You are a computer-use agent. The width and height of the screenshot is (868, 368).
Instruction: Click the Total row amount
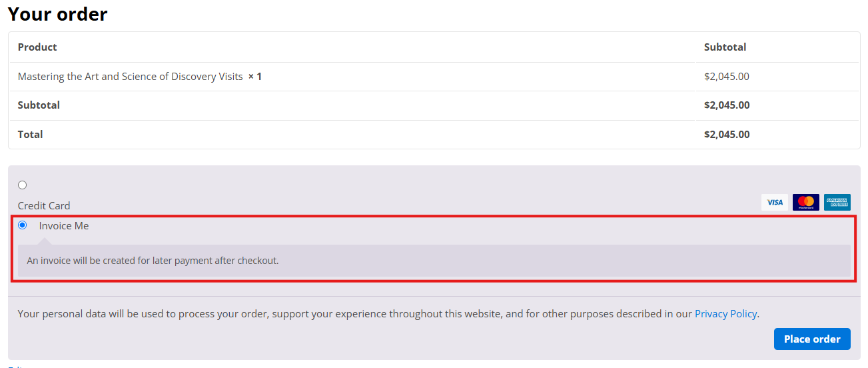tap(726, 135)
